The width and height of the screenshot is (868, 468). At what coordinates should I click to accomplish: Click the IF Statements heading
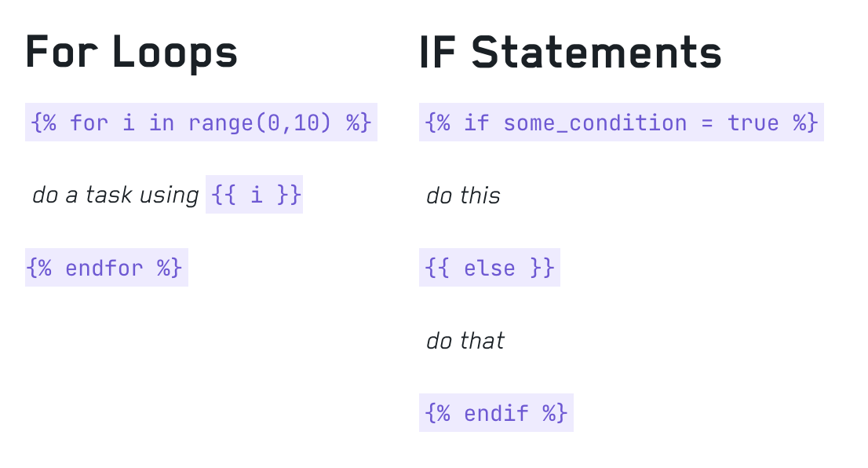571,53
